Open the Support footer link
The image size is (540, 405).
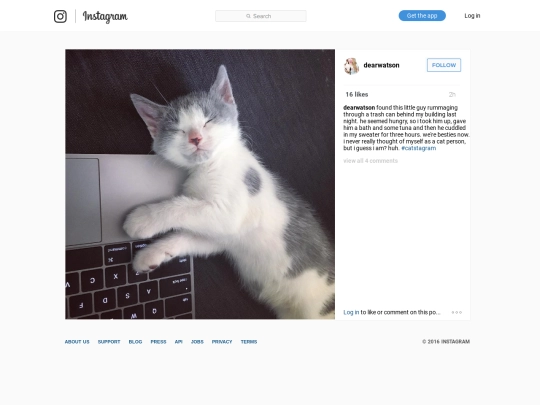tap(109, 342)
